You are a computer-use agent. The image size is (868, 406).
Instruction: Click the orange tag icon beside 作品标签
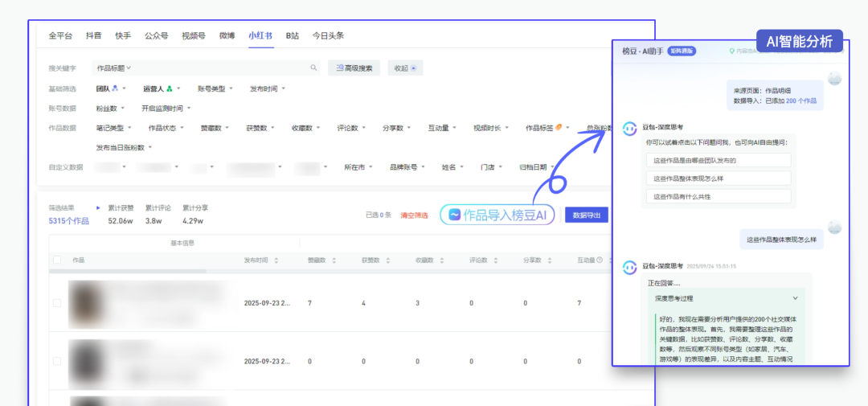[559, 127]
